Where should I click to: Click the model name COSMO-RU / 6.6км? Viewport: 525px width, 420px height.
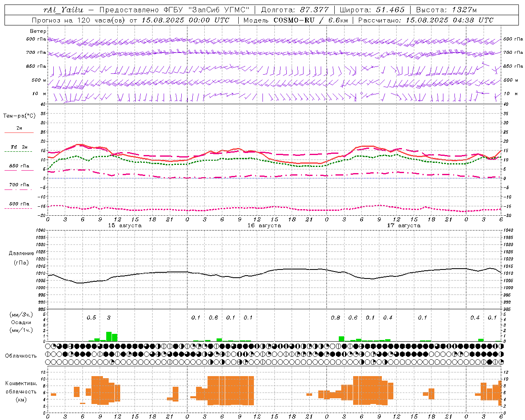tap(310, 20)
